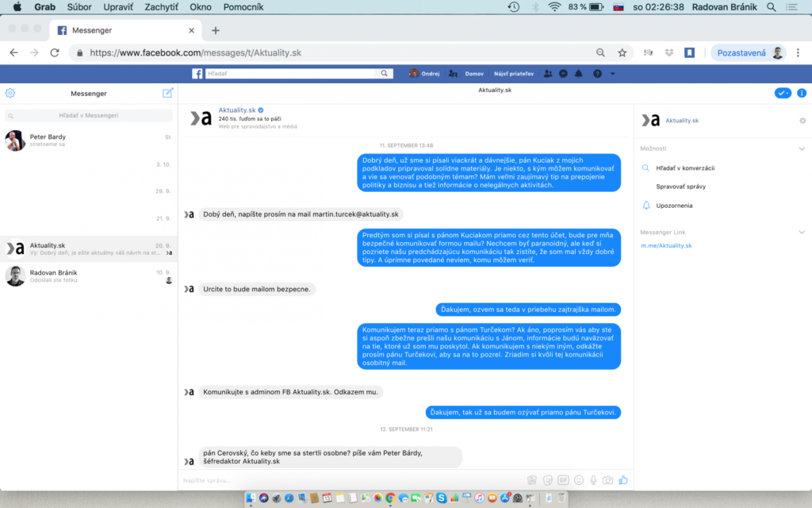Open conversation settings gear beside Aktuality.sk
Image resolution: width=812 pixels, height=508 pixels.
point(802,121)
